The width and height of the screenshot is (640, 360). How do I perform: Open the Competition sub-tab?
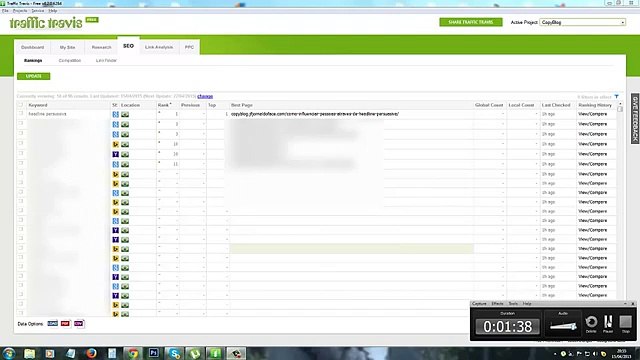point(70,60)
